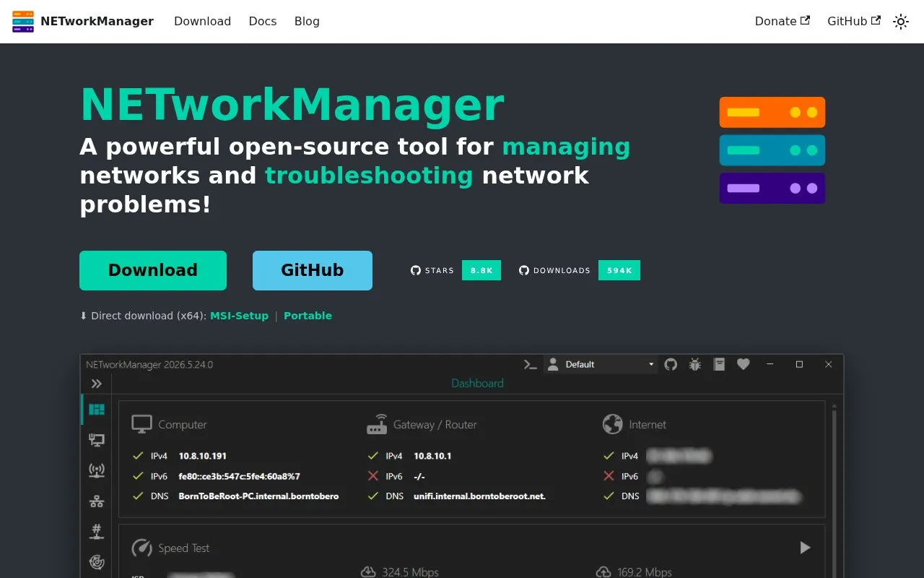
Task: Expand the app sidebar with double chevron
Action: [x=97, y=384]
